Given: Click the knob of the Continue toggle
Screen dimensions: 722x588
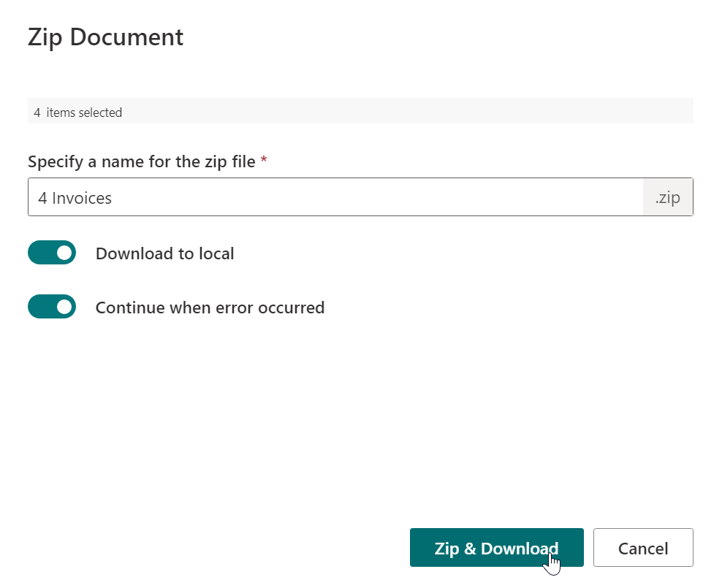Looking at the screenshot, I should click(64, 307).
